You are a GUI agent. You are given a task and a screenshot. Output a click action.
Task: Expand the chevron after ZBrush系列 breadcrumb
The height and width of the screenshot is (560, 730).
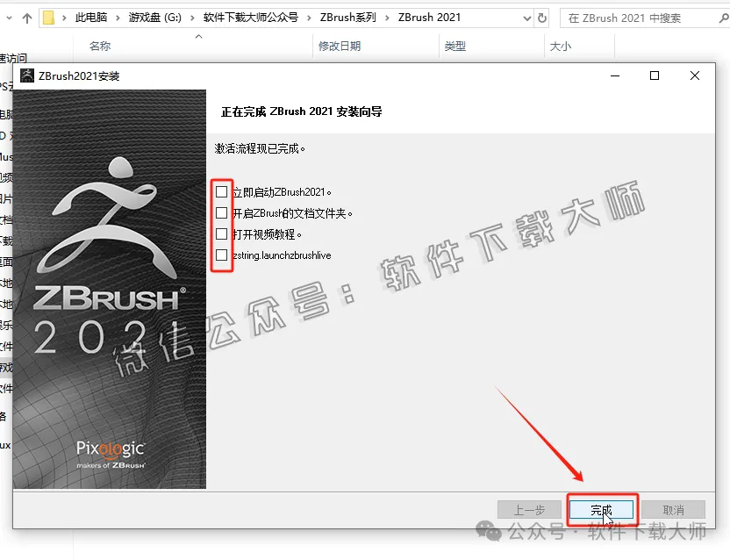(x=386, y=17)
